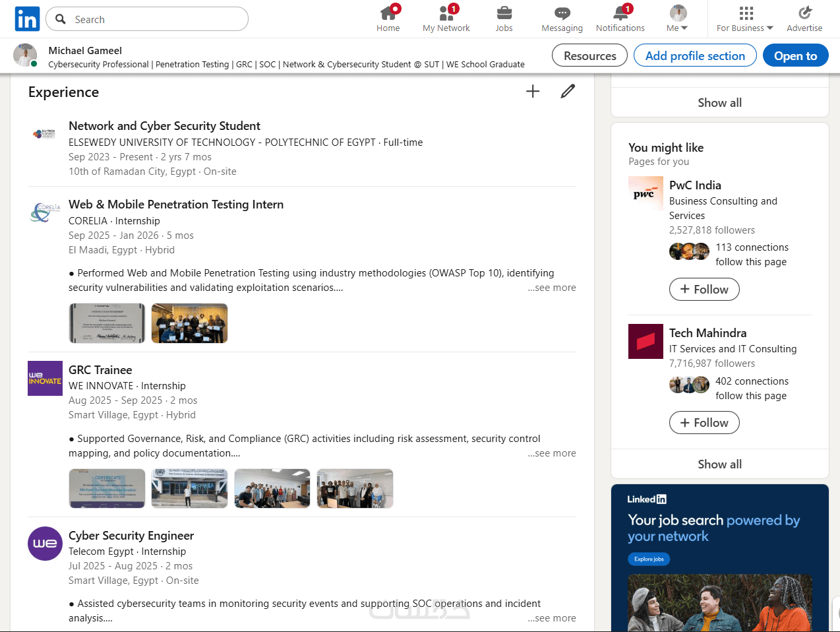Open the PwC India page name
This screenshot has height=632, width=840.
pos(695,185)
